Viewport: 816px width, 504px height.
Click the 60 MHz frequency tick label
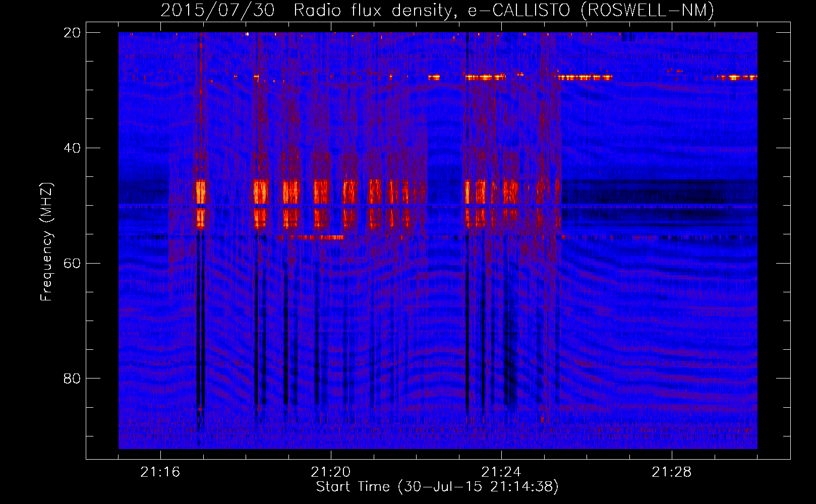tap(72, 263)
